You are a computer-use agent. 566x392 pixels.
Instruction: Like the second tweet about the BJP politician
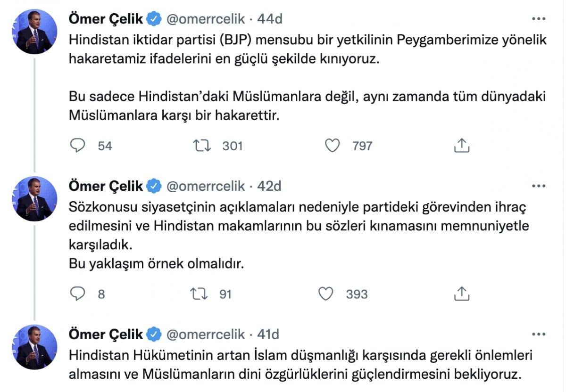pyautogui.click(x=325, y=294)
